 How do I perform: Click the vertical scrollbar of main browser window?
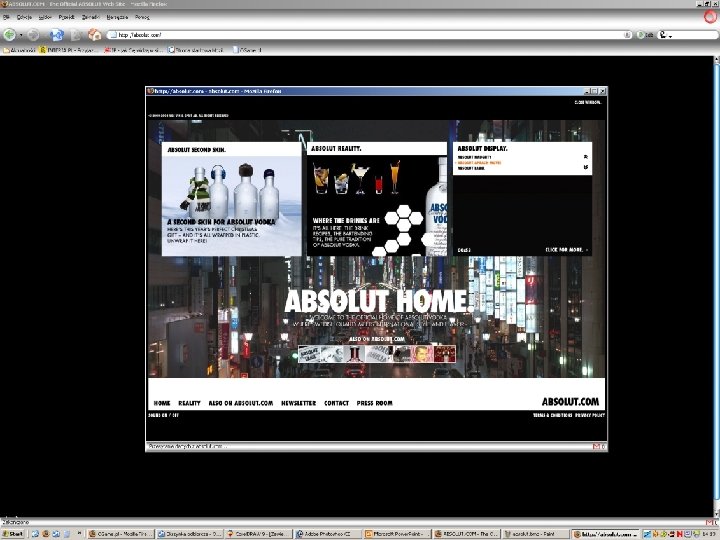(716, 287)
